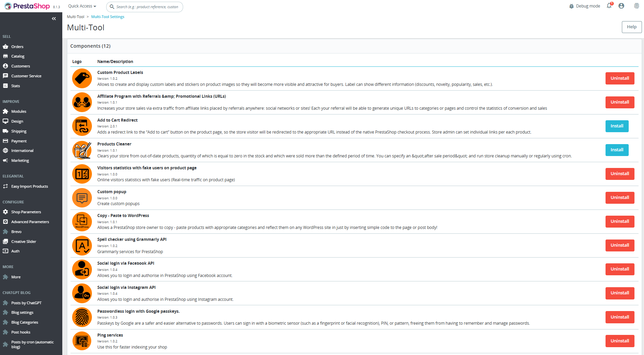The image size is (644, 355).
Task: Uninstall the Affiliate Program component
Action: (x=619, y=102)
